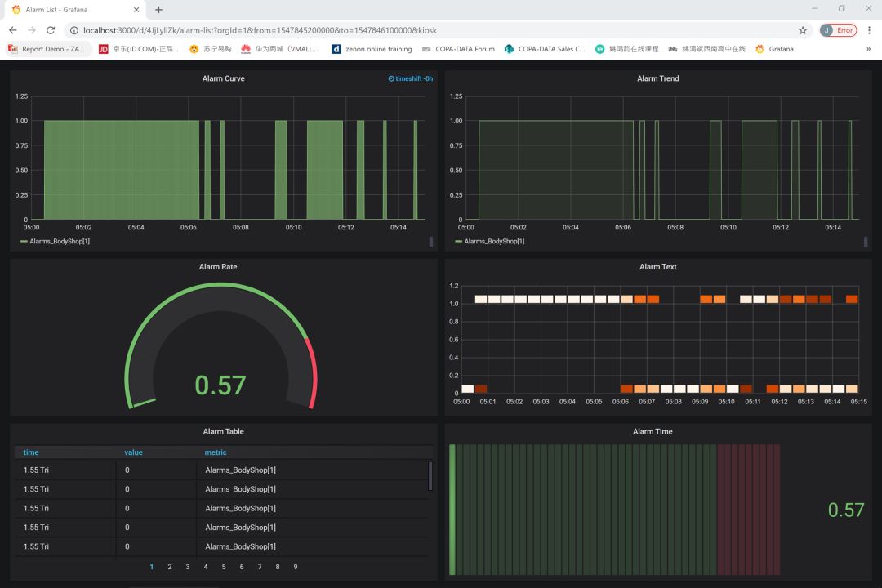The height and width of the screenshot is (588, 882).
Task: Click the site information icon in address bar
Action: click(73, 30)
